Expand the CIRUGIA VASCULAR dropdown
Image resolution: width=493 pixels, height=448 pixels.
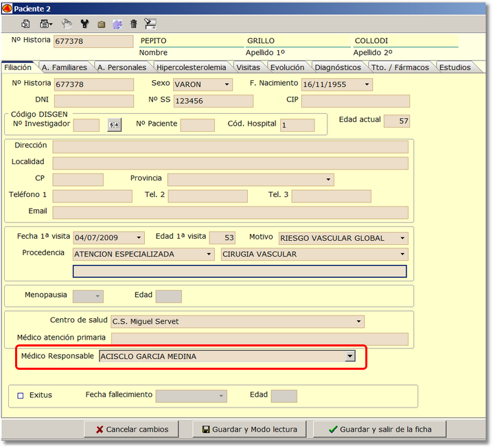point(402,254)
